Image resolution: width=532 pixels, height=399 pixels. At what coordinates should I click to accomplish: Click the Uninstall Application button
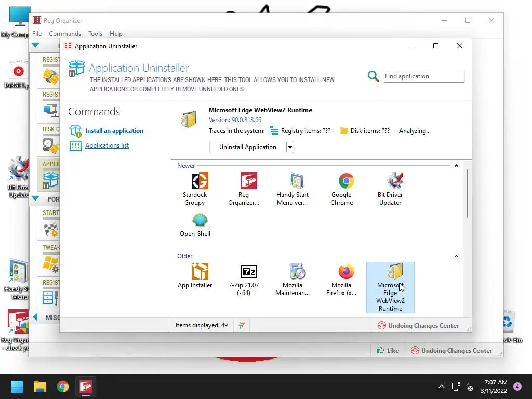pyautogui.click(x=248, y=147)
